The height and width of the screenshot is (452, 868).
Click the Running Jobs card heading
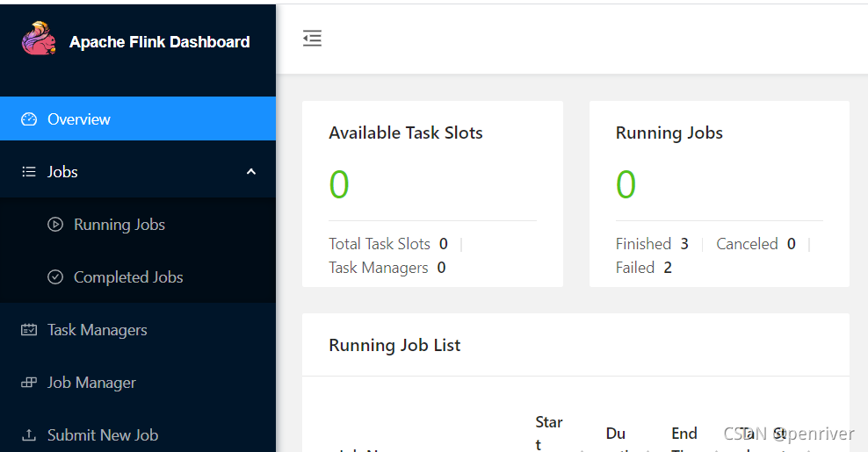(669, 133)
